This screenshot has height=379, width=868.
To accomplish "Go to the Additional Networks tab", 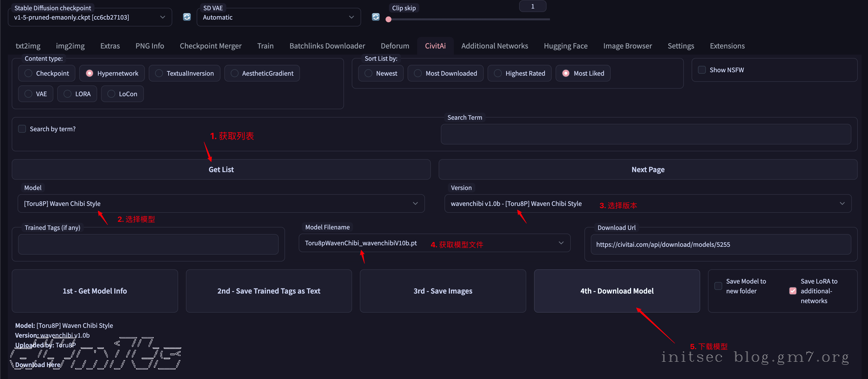I will (494, 46).
